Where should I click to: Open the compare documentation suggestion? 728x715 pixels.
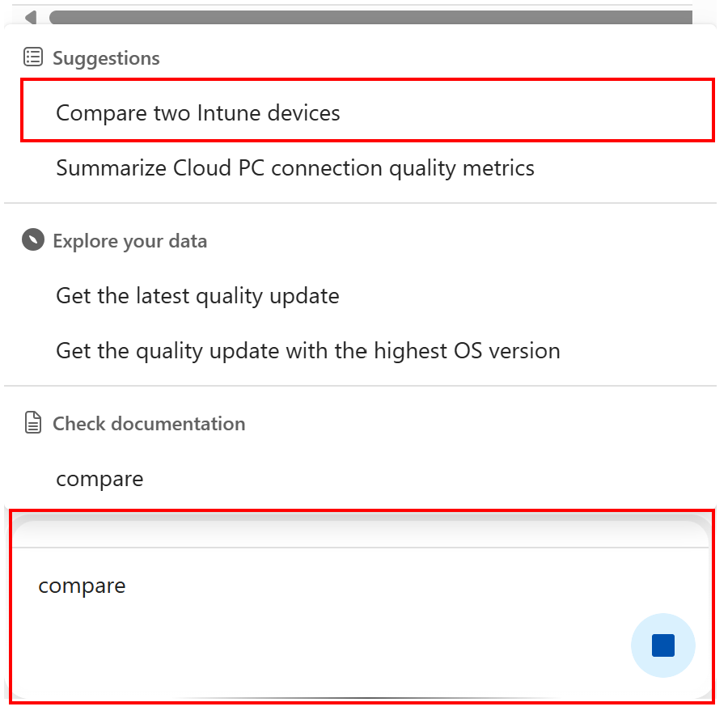pyautogui.click(x=99, y=478)
